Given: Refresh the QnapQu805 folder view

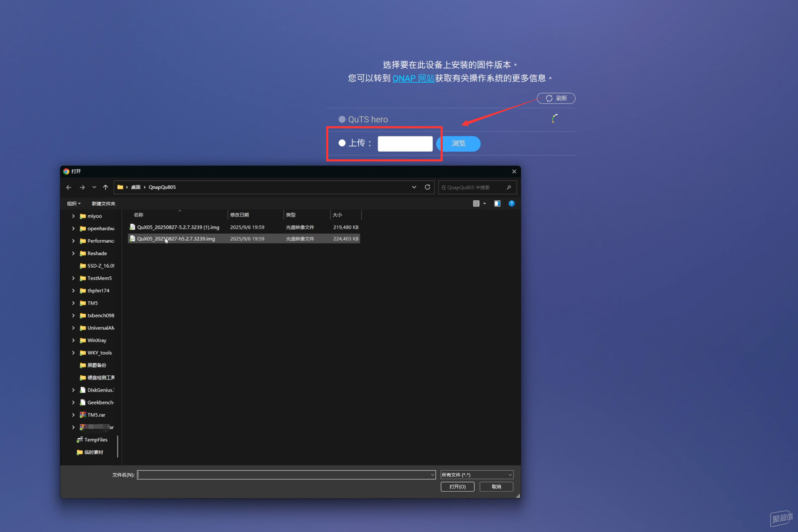Looking at the screenshot, I should 427,187.
